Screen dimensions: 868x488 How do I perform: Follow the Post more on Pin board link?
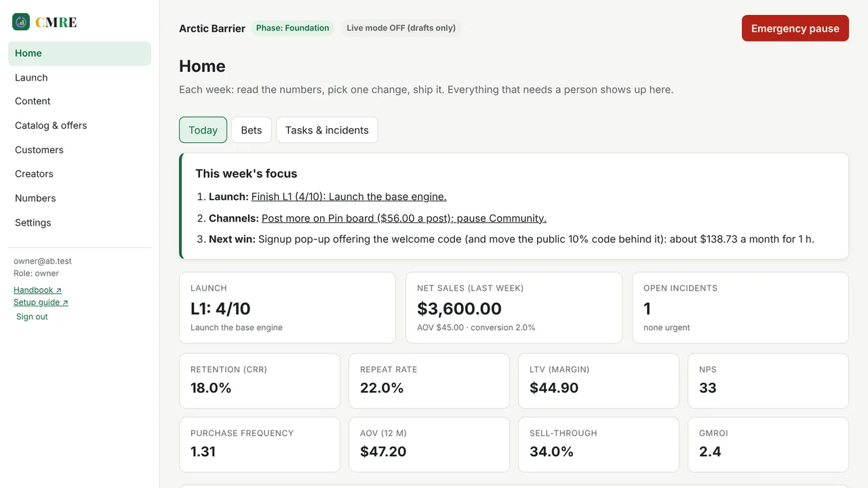pyautogui.click(x=403, y=218)
